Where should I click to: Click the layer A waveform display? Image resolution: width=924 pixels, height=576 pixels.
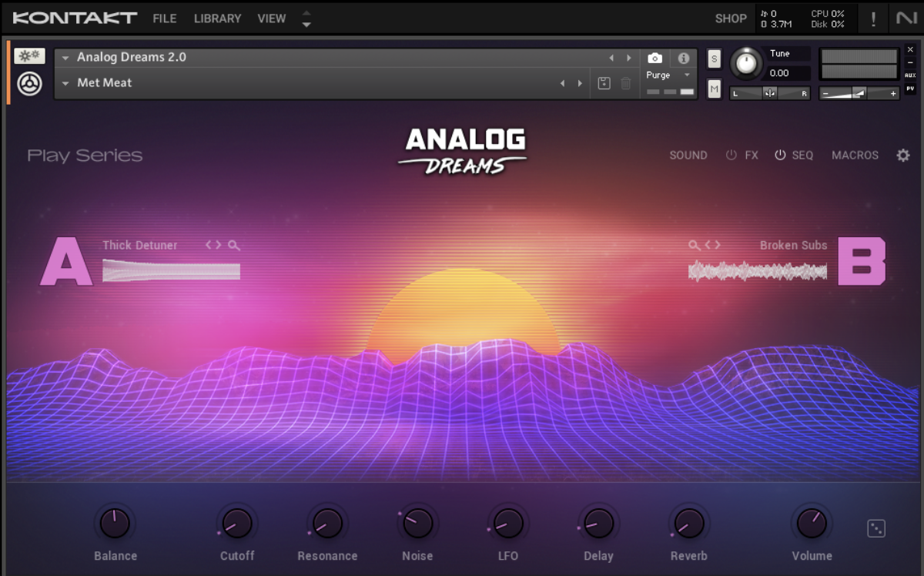tap(171, 271)
